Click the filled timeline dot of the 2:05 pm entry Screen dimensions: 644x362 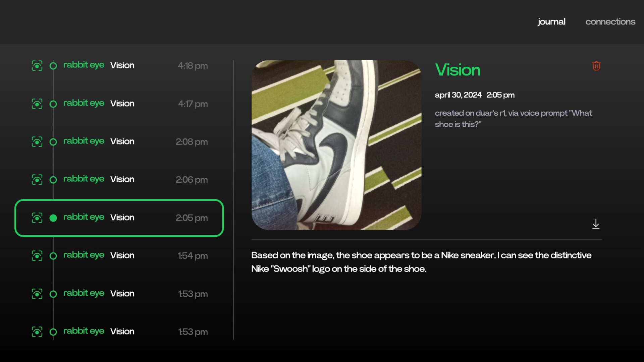[x=53, y=218]
